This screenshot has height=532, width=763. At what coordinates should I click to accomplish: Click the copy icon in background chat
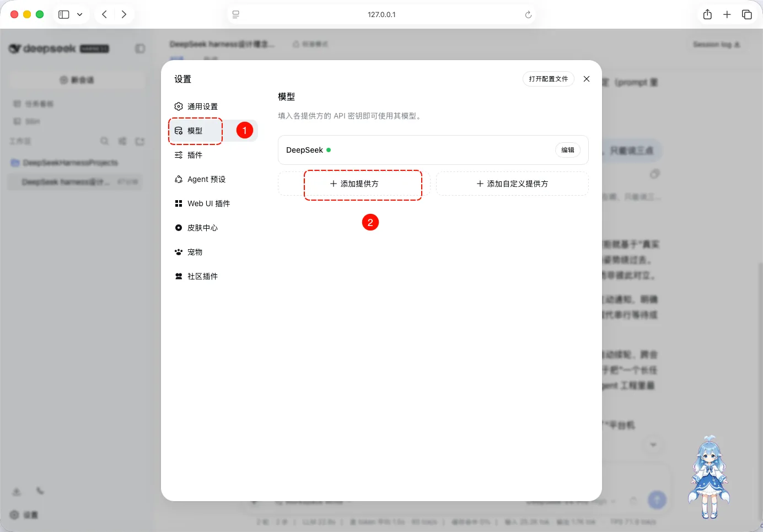coord(655,174)
